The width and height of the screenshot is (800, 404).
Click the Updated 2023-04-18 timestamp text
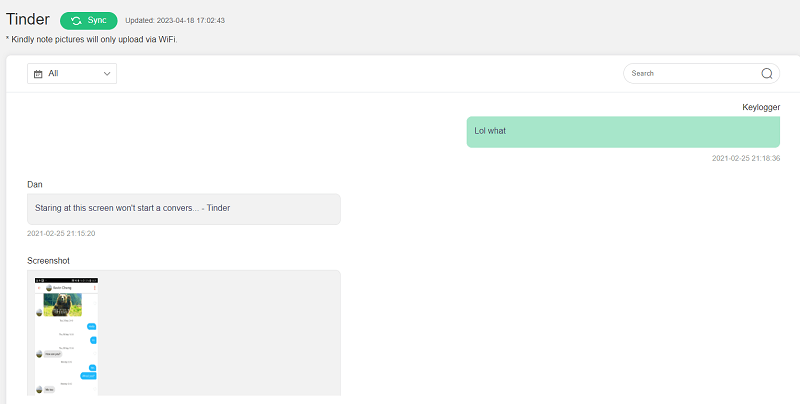coord(175,20)
